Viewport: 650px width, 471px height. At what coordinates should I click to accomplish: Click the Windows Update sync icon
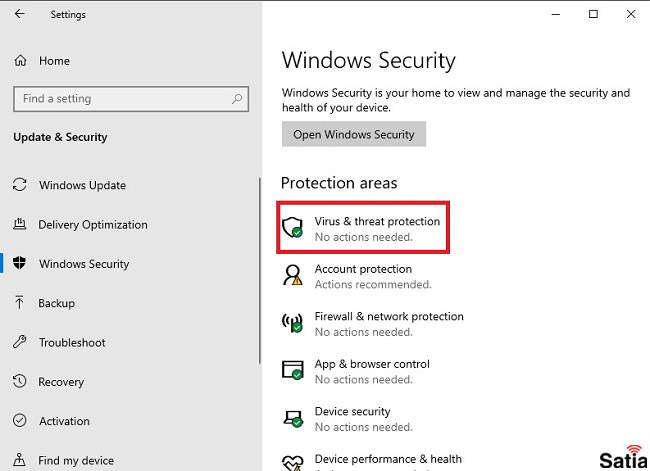[x=19, y=185]
